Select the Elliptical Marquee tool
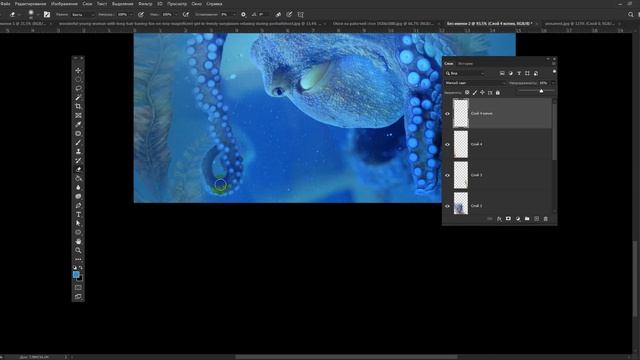 click(x=78, y=80)
